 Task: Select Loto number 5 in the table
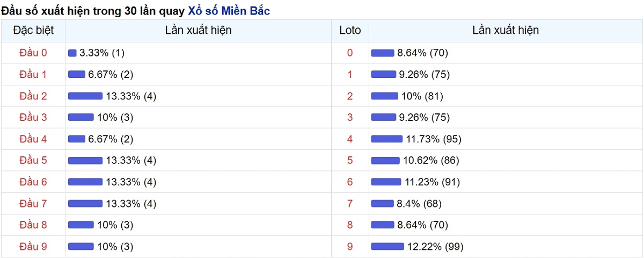coord(350,160)
